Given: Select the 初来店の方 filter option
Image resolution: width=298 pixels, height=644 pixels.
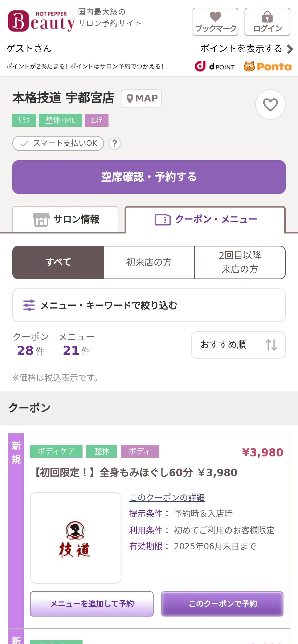Looking at the screenshot, I should tap(149, 262).
